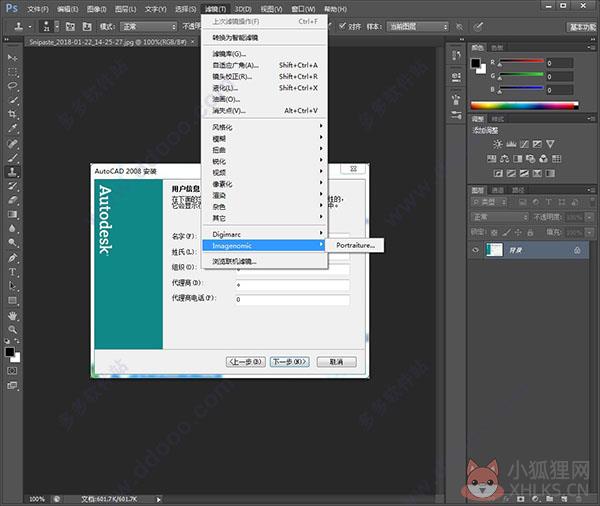Select the Eraser tool
The image size is (600, 506).
tap(12, 200)
